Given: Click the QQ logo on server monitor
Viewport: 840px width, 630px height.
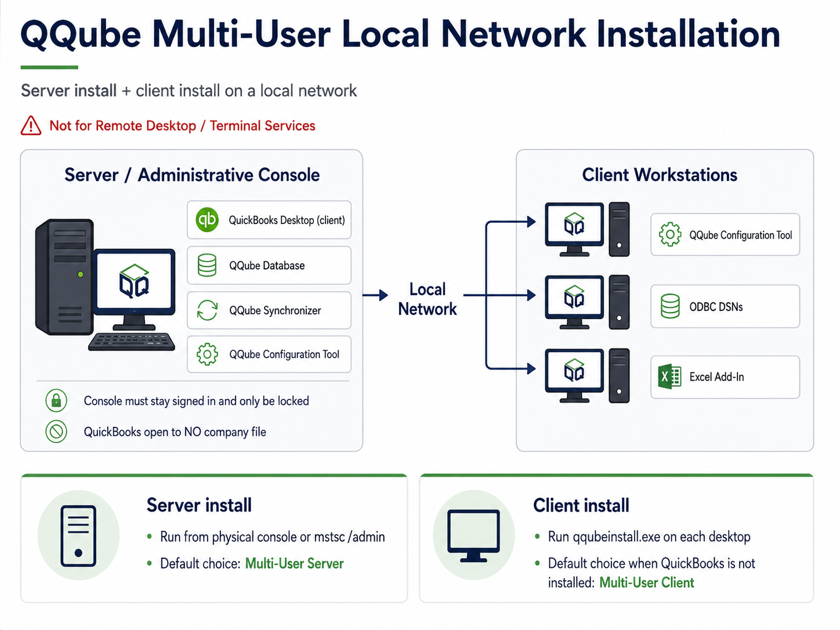Looking at the screenshot, I should [134, 281].
